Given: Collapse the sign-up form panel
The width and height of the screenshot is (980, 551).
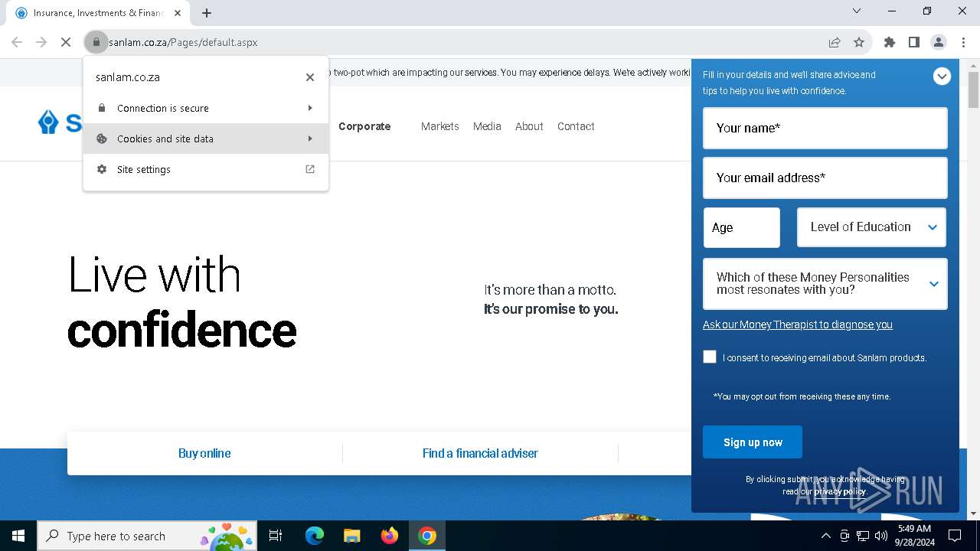Looking at the screenshot, I should (942, 76).
